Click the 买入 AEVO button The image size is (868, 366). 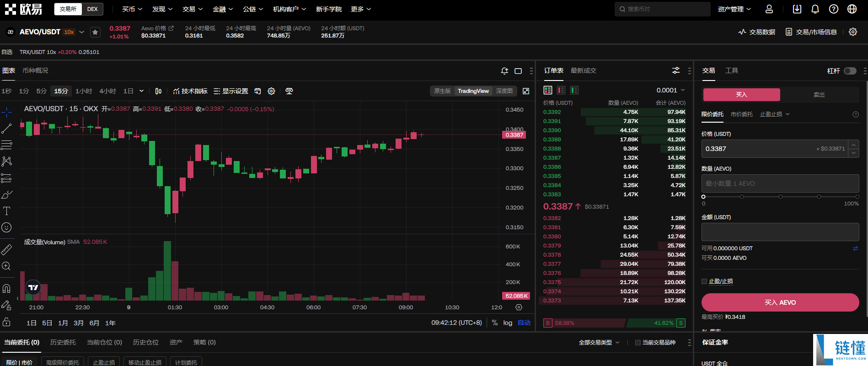coord(780,302)
